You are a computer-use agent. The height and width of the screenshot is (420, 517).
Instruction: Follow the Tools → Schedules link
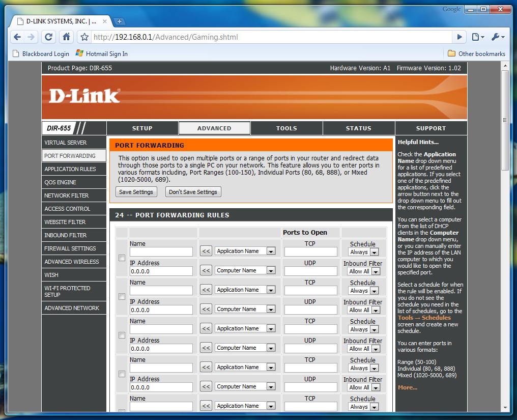[424, 318]
